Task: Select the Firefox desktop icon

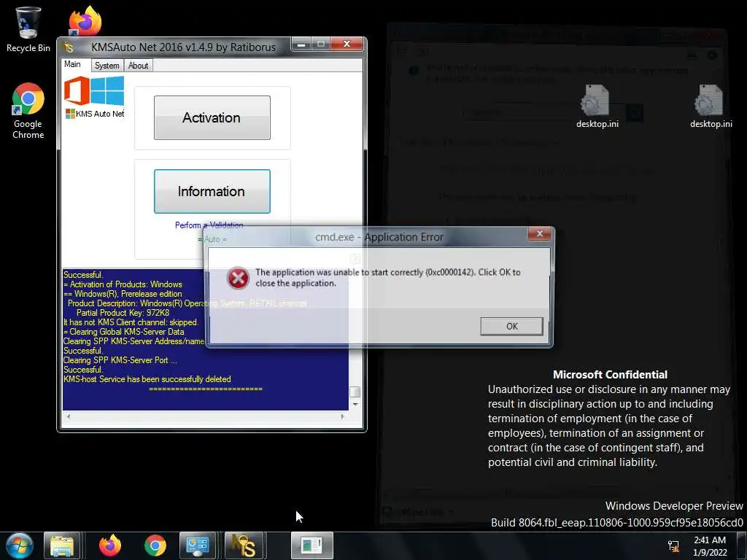Action: [x=85, y=21]
